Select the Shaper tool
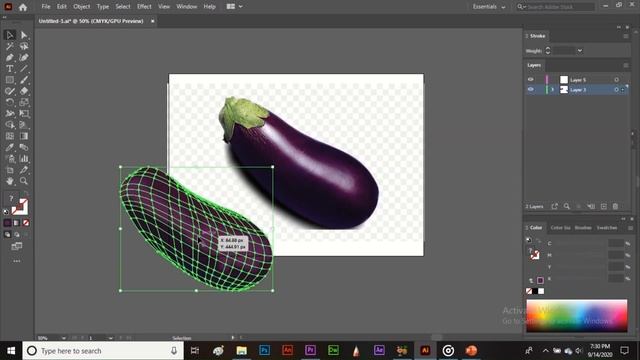Image resolution: width=640 pixels, height=360 pixels. [x=10, y=91]
